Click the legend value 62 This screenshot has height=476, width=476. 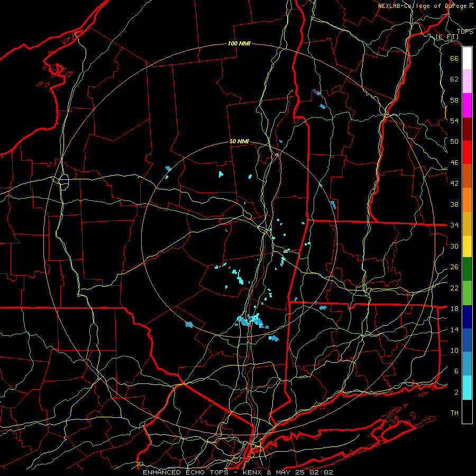coord(454,79)
